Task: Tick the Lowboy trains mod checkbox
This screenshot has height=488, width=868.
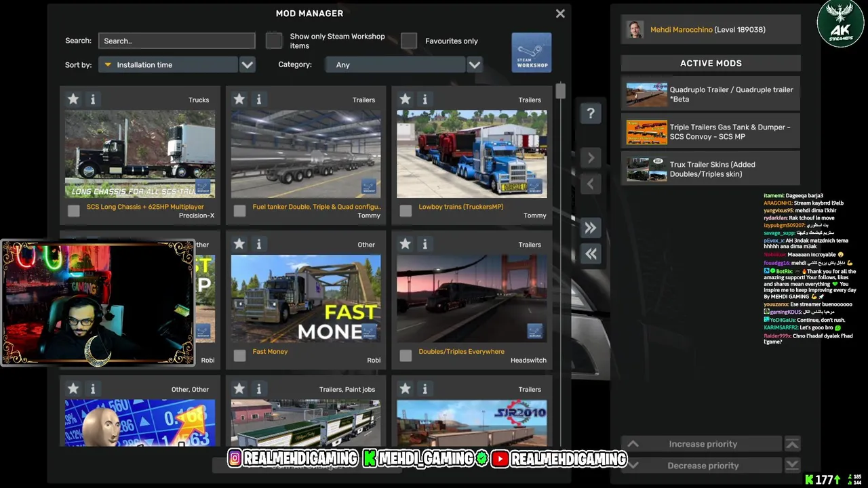Action: (x=406, y=211)
